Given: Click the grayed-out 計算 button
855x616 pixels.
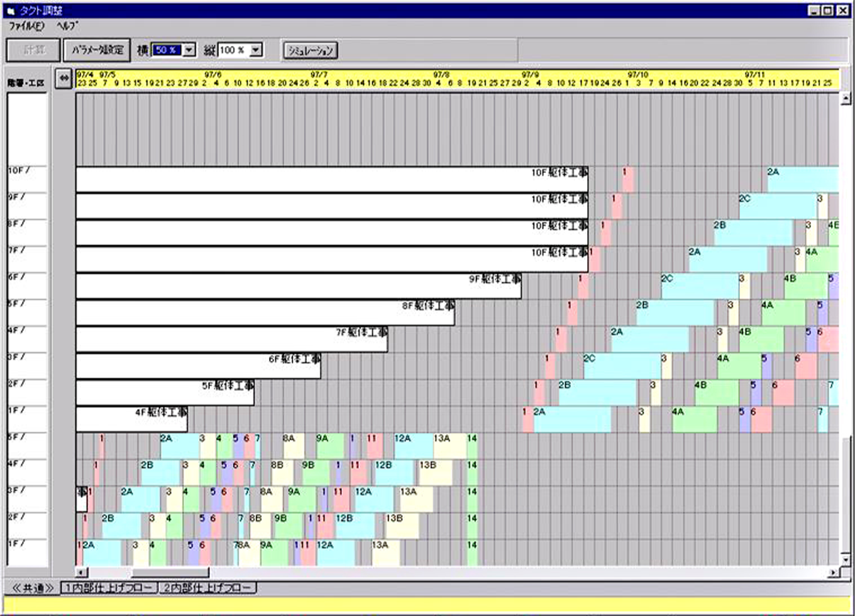Looking at the screenshot, I should pos(33,50).
